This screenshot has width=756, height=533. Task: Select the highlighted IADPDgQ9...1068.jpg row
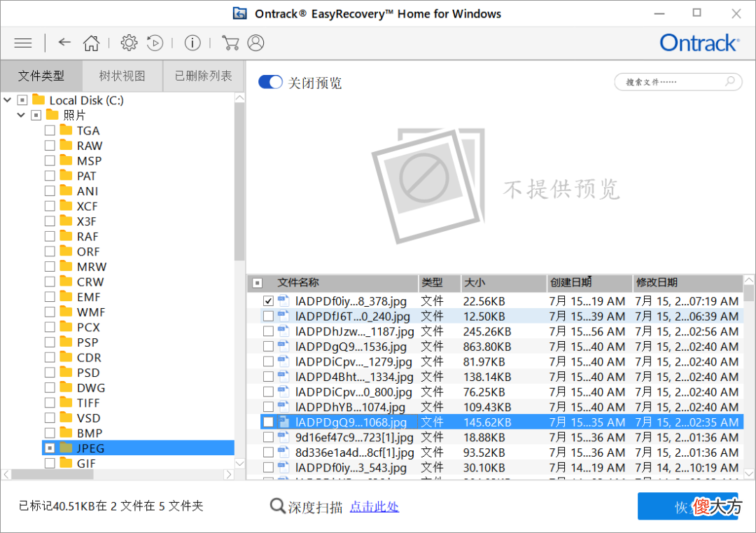(501, 422)
